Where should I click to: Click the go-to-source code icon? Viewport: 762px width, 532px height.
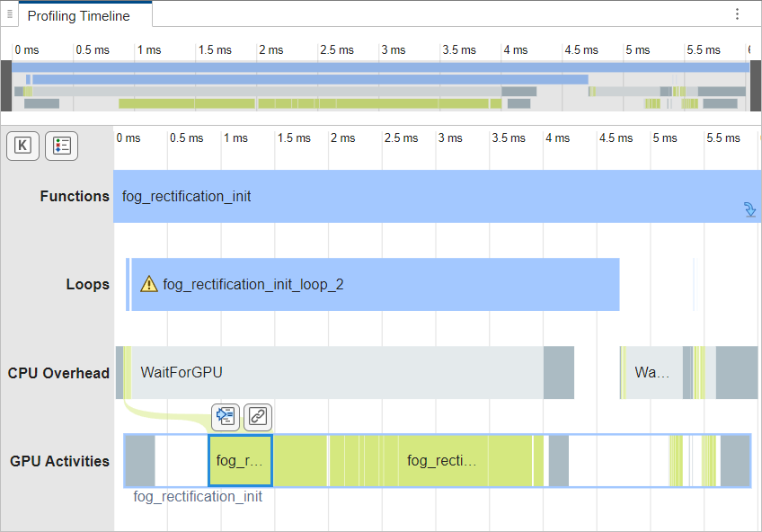pos(225,416)
